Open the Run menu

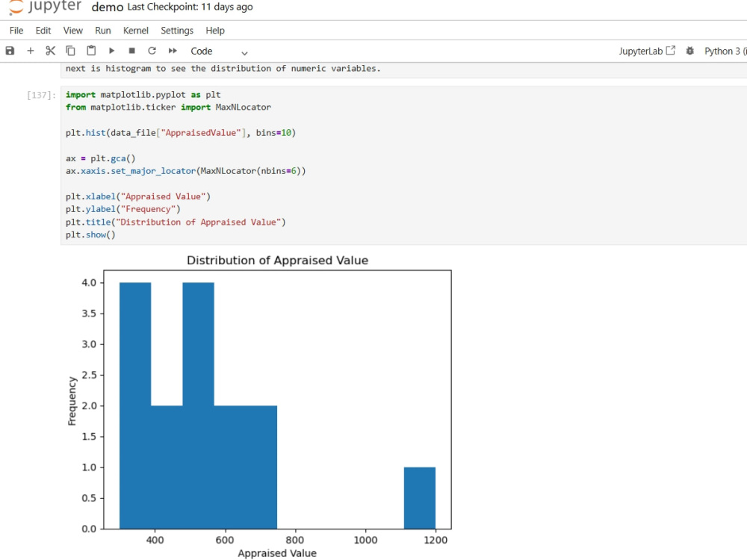(103, 31)
